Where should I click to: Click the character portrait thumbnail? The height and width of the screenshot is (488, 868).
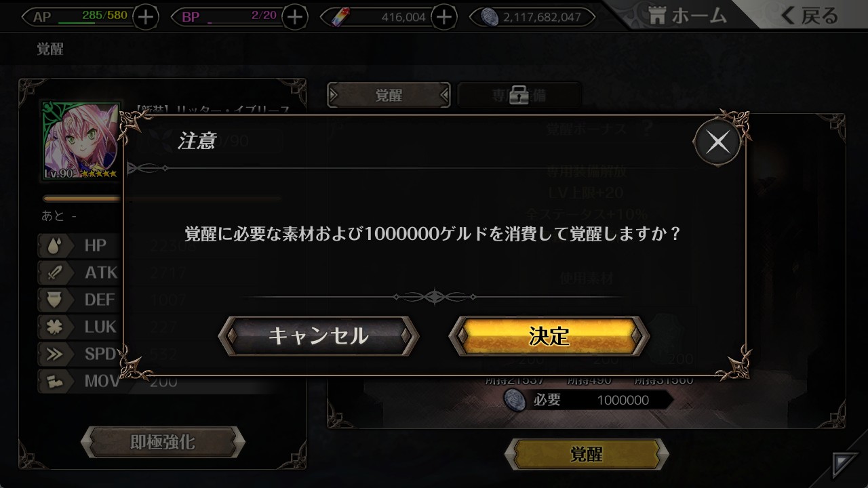point(81,142)
